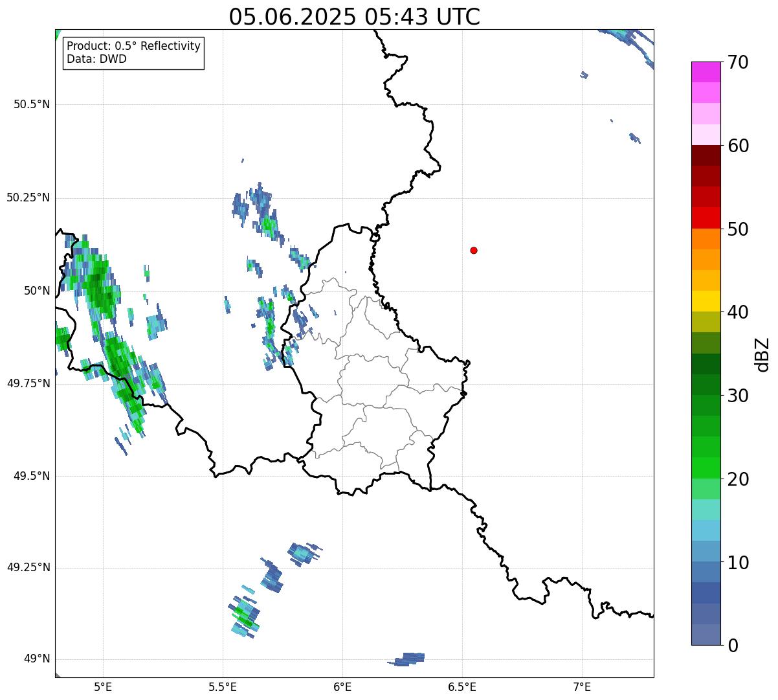This screenshot has height=700, width=778.
Task: Click the 50.25°N latitude label
Action: point(28,198)
